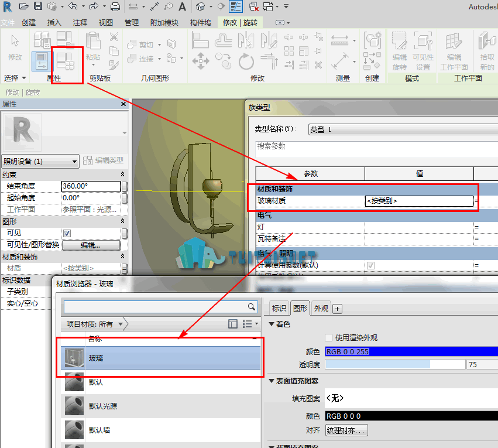Select the Align tool in Modify panel

(200, 40)
